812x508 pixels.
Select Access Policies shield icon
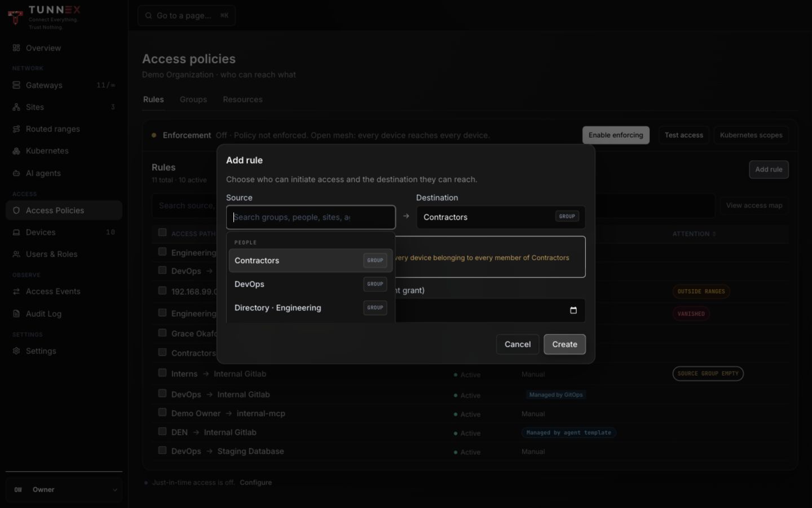pyautogui.click(x=16, y=211)
